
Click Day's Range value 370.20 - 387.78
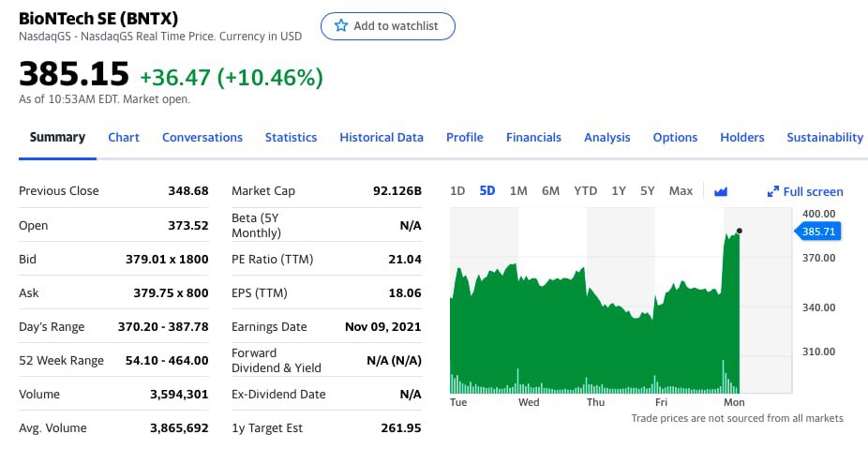click(x=163, y=327)
